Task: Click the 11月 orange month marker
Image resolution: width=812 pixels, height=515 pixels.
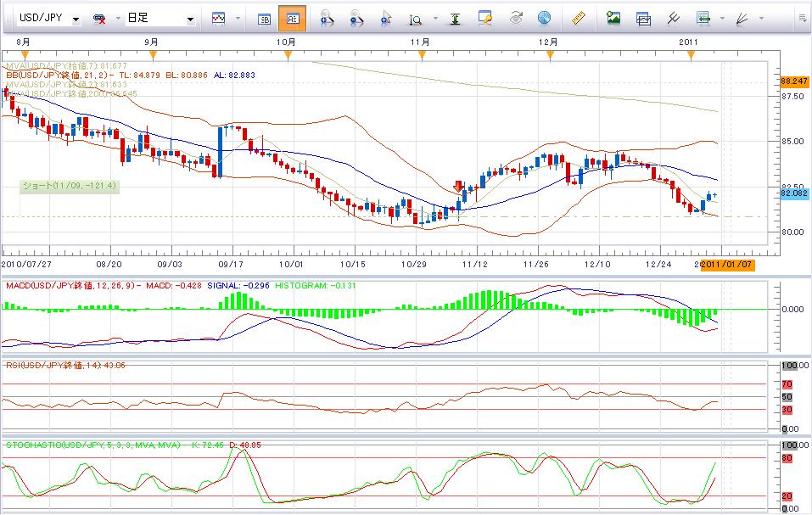Action: 422,55
